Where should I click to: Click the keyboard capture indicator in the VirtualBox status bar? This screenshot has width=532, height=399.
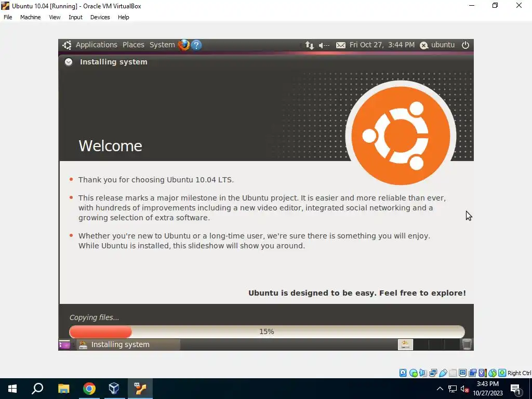(x=502, y=373)
